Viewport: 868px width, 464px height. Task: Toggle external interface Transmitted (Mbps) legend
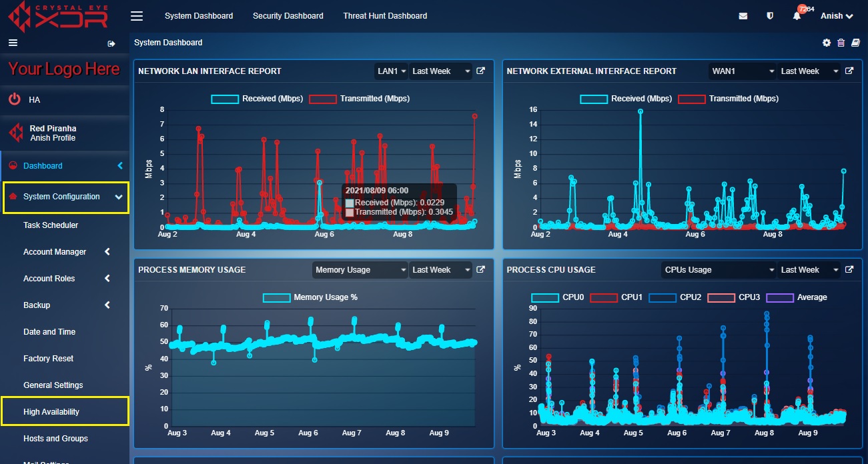(728, 99)
